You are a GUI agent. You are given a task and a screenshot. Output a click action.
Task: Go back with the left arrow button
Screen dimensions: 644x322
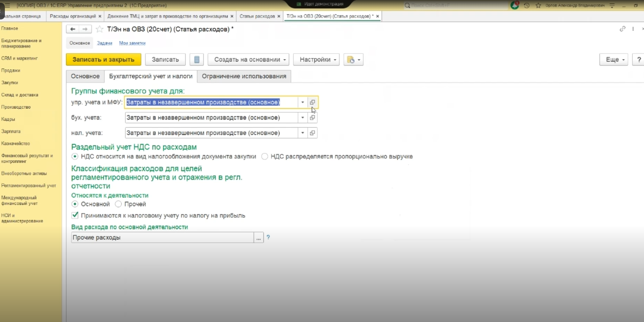73,29
